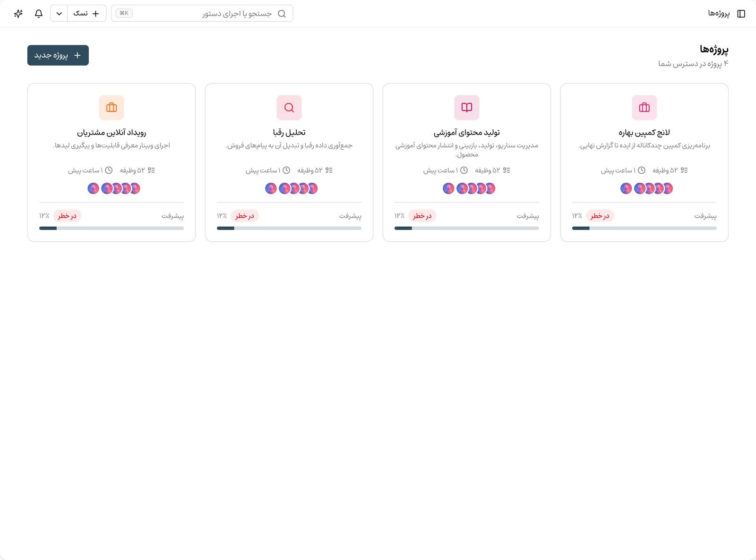Click the search magnifier icon
The width and height of the screenshot is (756, 560).
(282, 14)
